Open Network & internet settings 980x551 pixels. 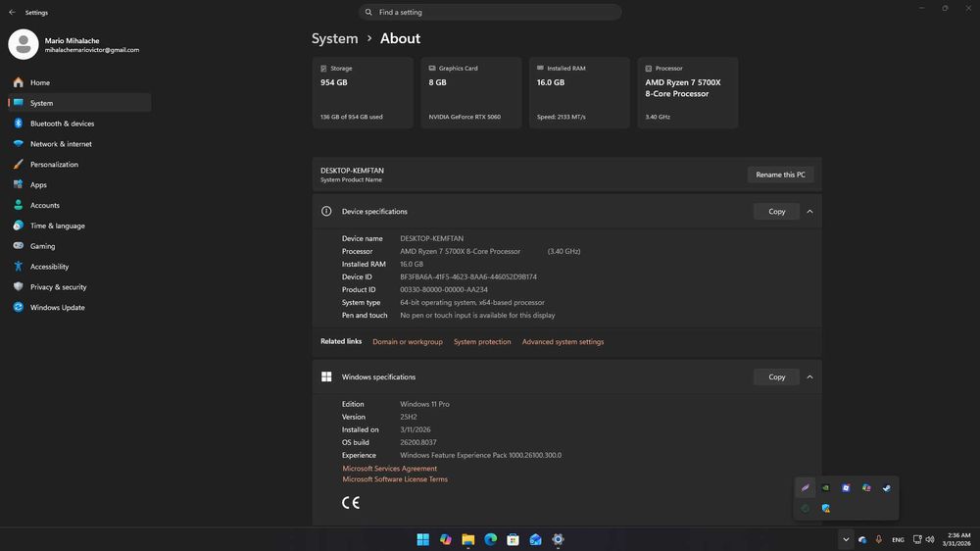click(x=79, y=144)
